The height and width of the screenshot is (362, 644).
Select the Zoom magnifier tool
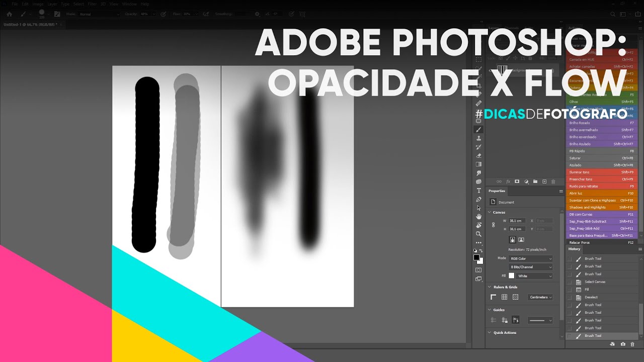pyautogui.click(x=478, y=234)
